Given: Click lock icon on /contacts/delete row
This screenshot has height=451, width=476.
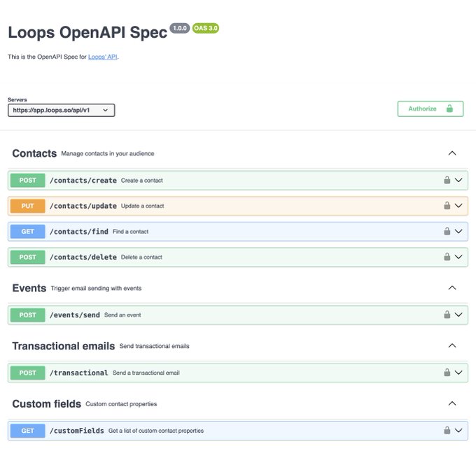Looking at the screenshot, I should click(447, 256).
